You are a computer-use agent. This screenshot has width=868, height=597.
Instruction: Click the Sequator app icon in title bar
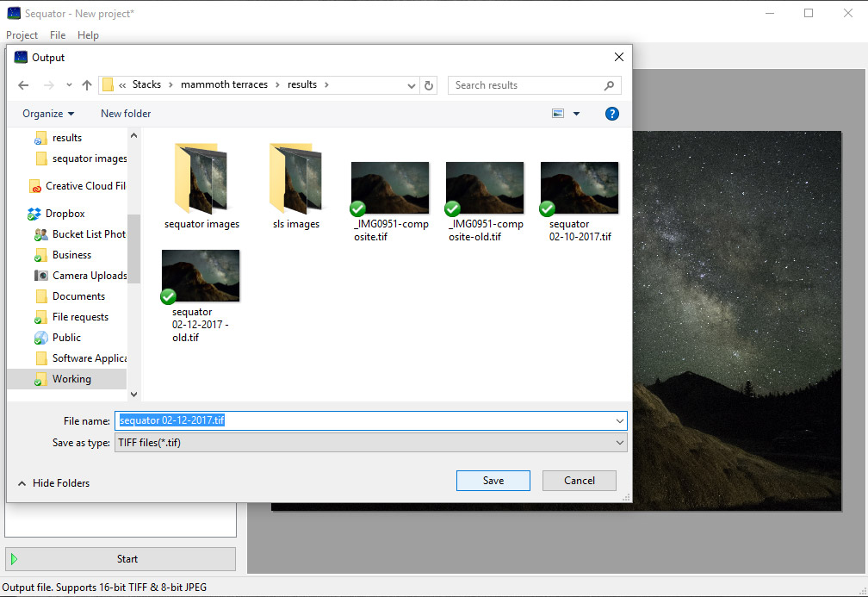coord(13,13)
